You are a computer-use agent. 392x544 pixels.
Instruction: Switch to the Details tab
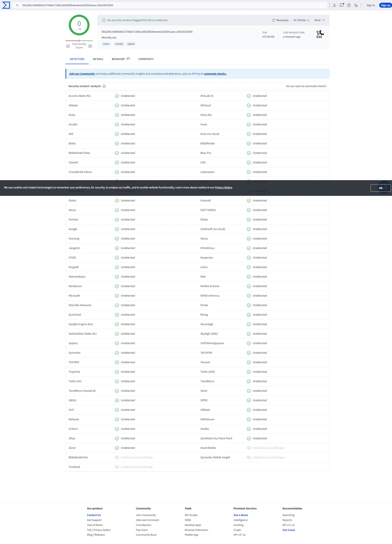(x=98, y=59)
